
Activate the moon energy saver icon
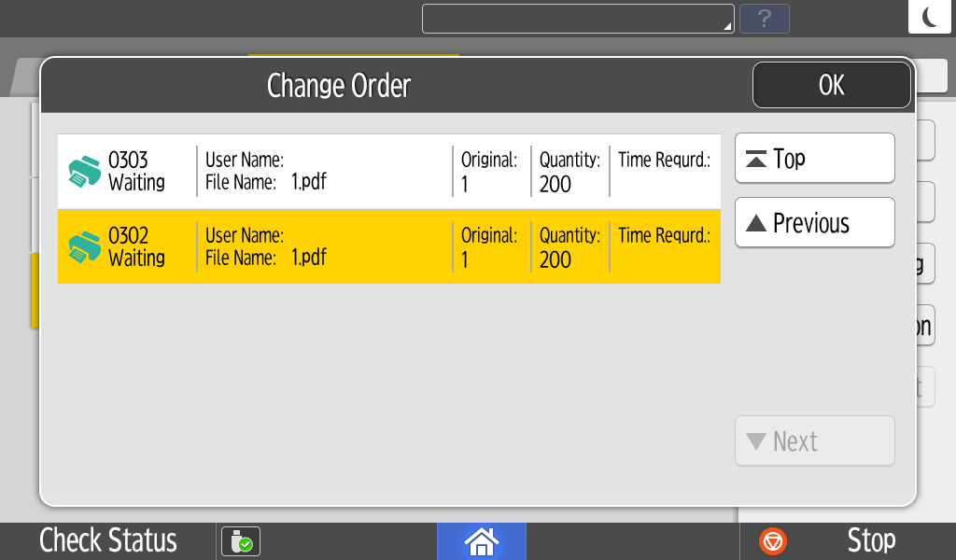pyautogui.click(x=931, y=17)
